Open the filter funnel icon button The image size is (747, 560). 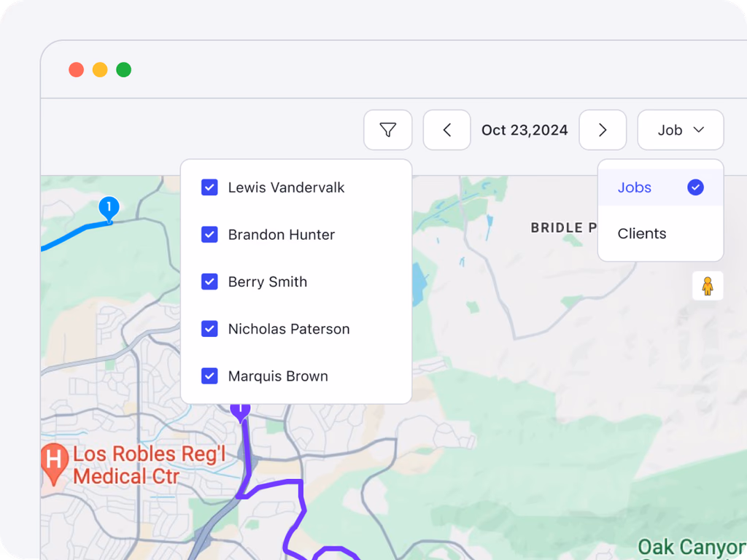(x=388, y=130)
